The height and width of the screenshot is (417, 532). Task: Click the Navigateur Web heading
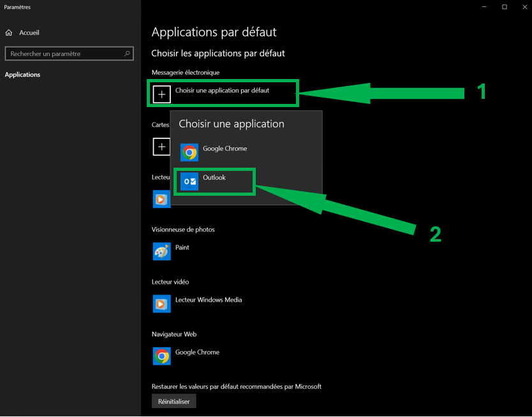[174, 334]
